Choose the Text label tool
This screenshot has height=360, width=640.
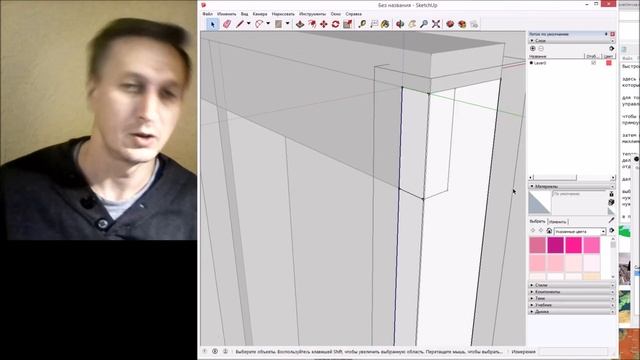coord(374,24)
